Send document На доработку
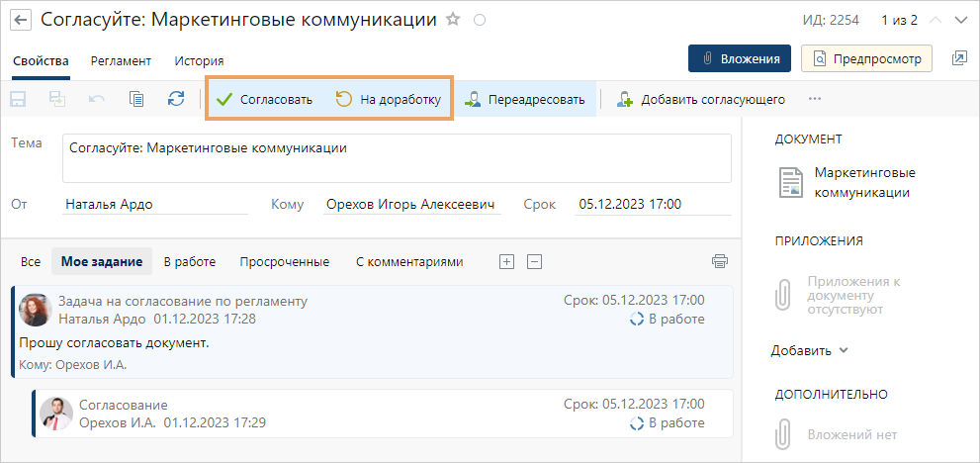Screen dimensions: 980x463 coord(388,99)
